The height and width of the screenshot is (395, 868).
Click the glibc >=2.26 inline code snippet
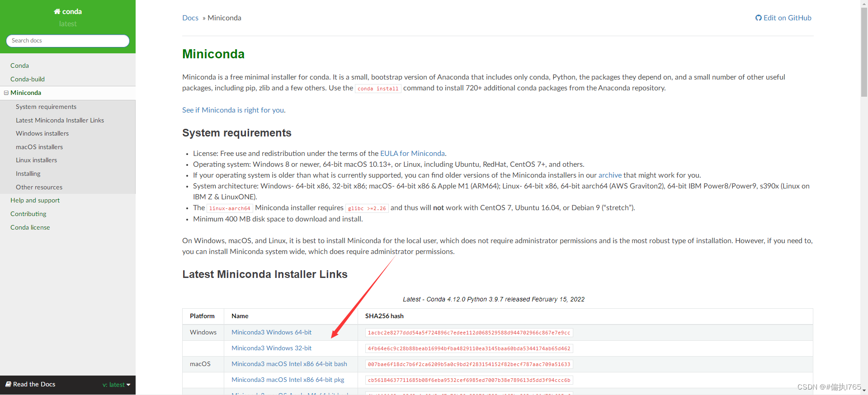coord(367,208)
